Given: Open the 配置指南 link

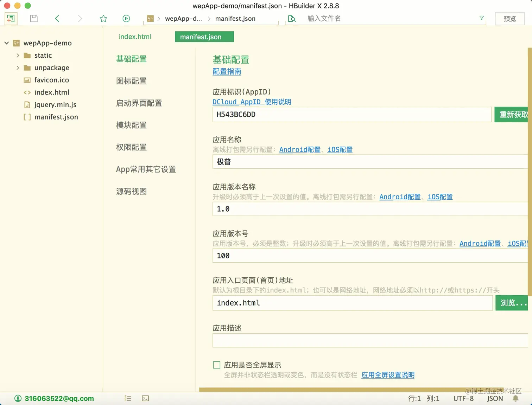Looking at the screenshot, I should 227,71.
